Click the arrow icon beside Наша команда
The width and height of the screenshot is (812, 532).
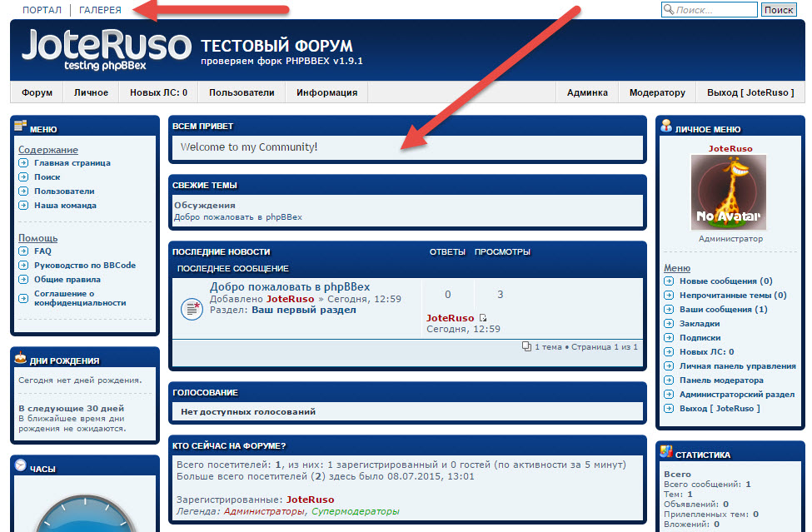pos(23,205)
